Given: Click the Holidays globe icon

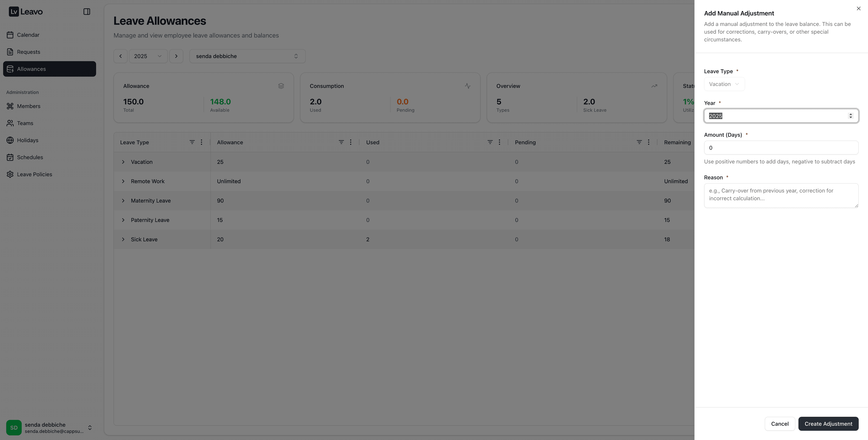Looking at the screenshot, I should pyautogui.click(x=10, y=140).
